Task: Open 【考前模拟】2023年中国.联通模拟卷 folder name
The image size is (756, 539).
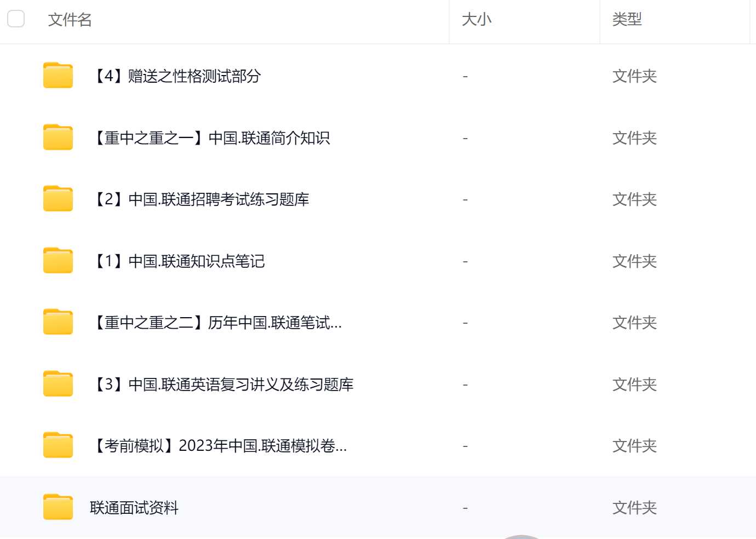Action: click(x=220, y=446)
